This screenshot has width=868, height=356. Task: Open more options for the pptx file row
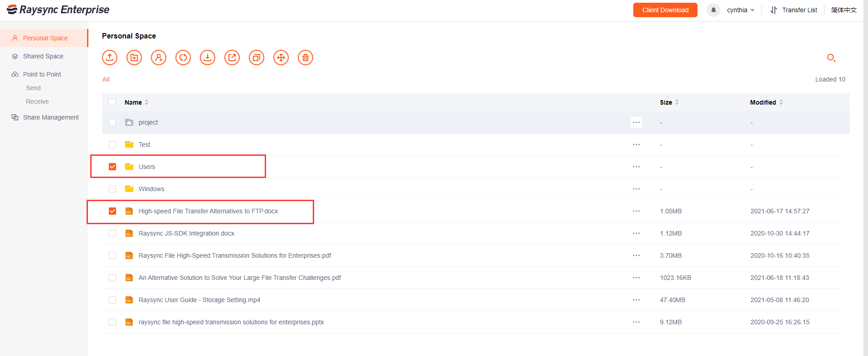coord(636,322)
